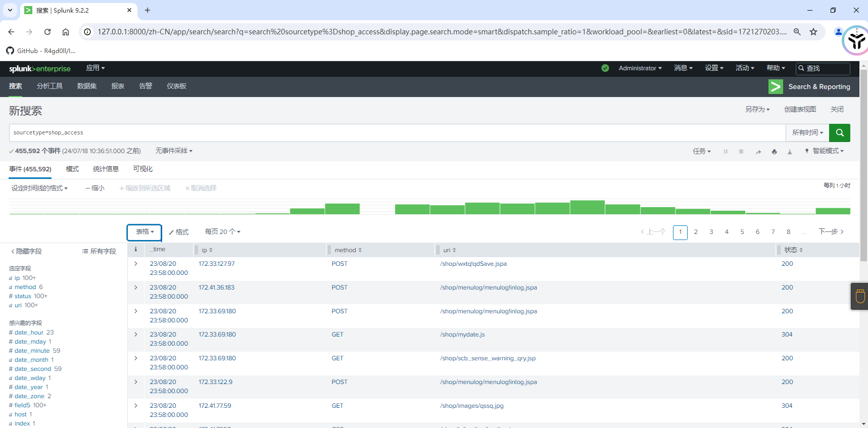Click the 创建表视图 button
This screenshot has width=868, height=428.
tap(800, 110)
